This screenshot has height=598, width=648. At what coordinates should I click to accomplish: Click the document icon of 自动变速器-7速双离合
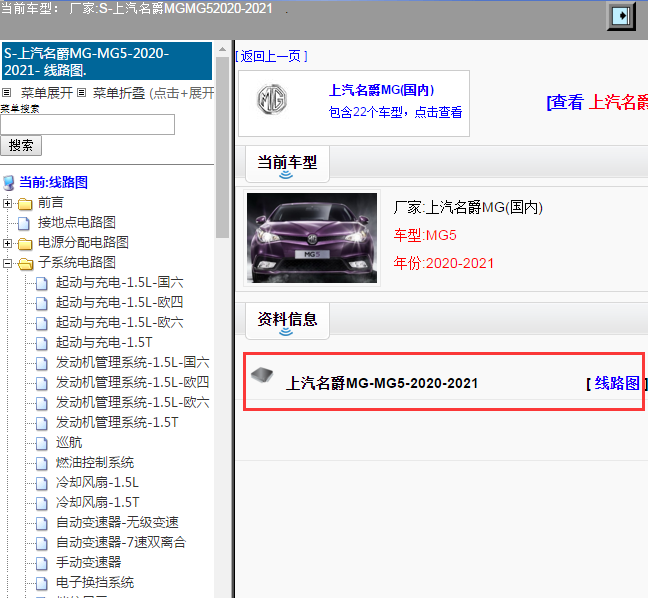(41, 543)
